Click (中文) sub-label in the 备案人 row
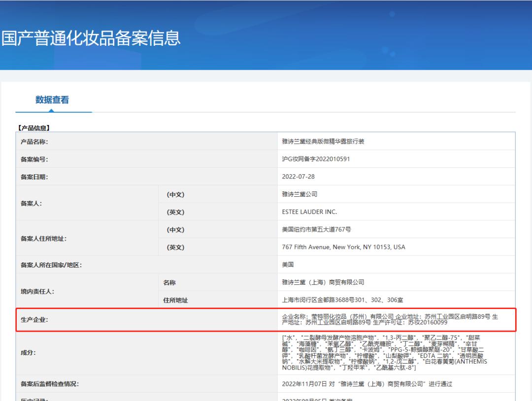 175,194
